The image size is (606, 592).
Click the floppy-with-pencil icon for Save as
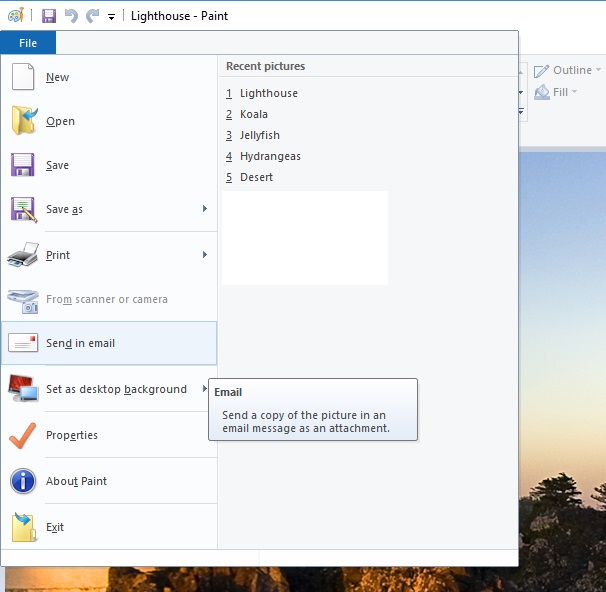click(x=24, y=209)
